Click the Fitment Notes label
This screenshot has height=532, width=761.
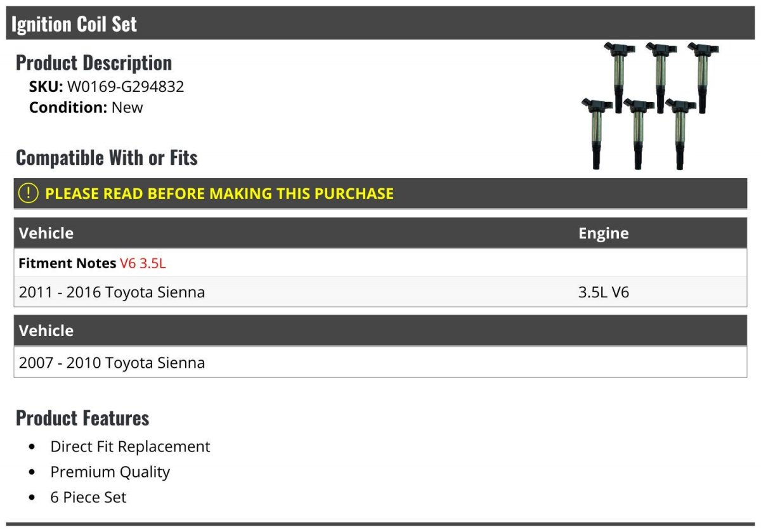tap(67, 263)
